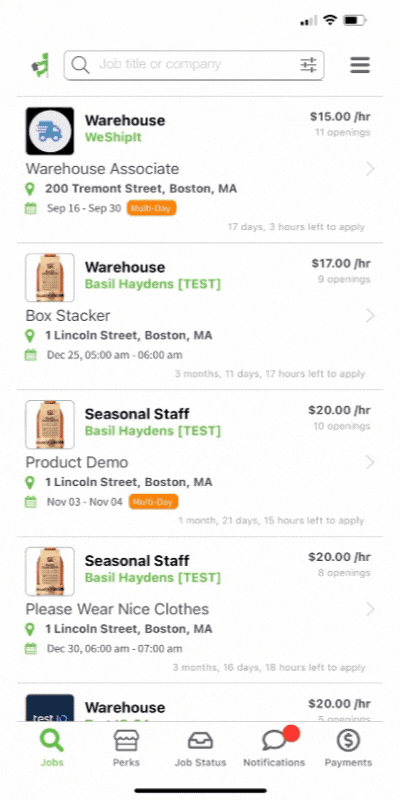Tap 200 Tremont Street location pin icon
Image resolution: width=400 pixels, height=800 pixels.
(30, 189)
